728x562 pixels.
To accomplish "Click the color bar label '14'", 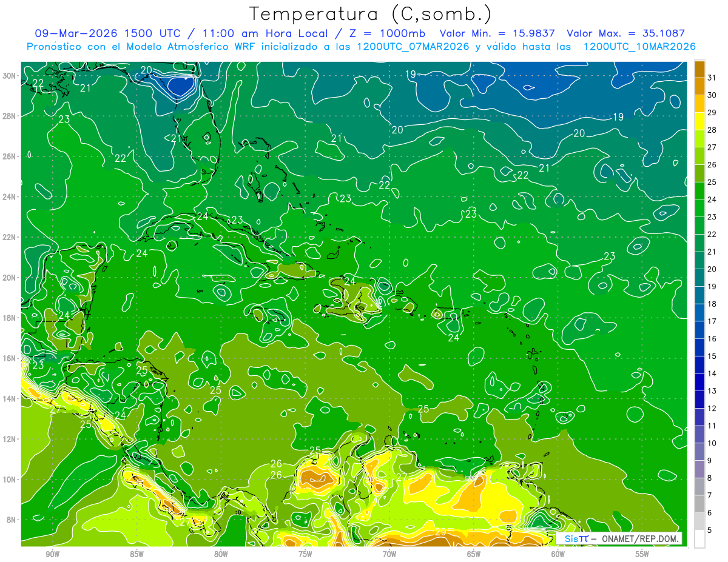I will tap(712, 373).
